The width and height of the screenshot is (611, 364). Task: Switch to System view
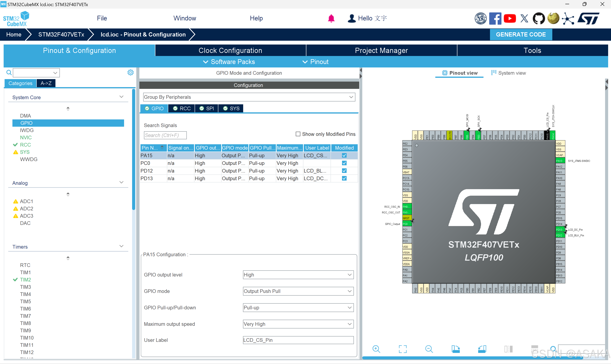pyautogui.click(x=508, y=73)
